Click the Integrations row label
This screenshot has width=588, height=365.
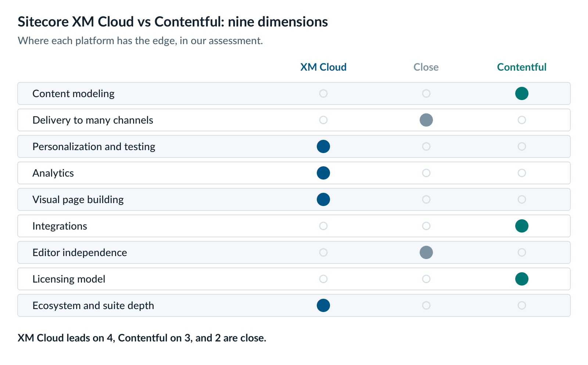point(60,226)
